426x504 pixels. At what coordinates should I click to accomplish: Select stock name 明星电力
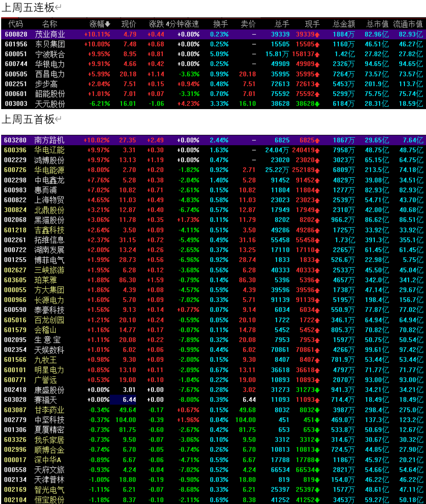pos(50,370)
